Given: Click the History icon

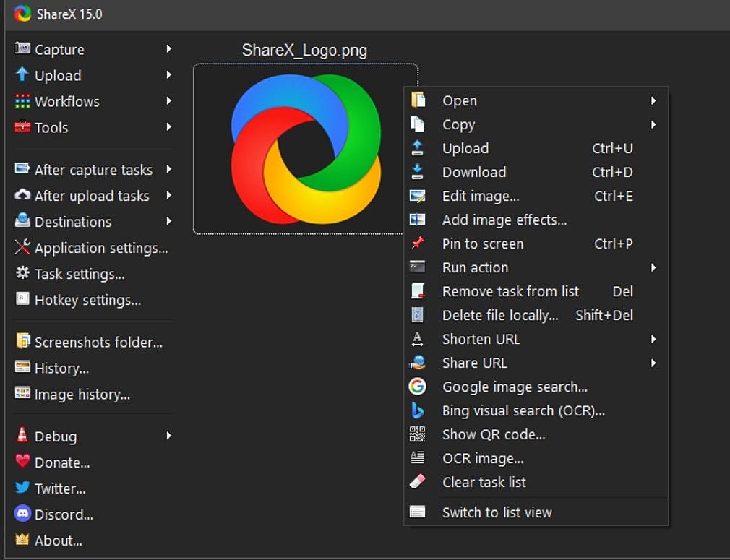Looking at the screenshot, I should pos(22,367).
